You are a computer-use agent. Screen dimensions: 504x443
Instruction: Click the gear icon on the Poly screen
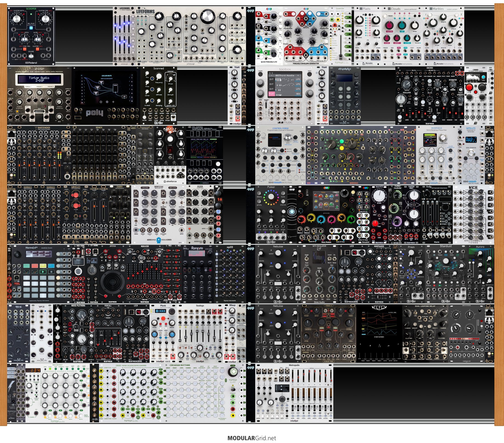point(107,102)
